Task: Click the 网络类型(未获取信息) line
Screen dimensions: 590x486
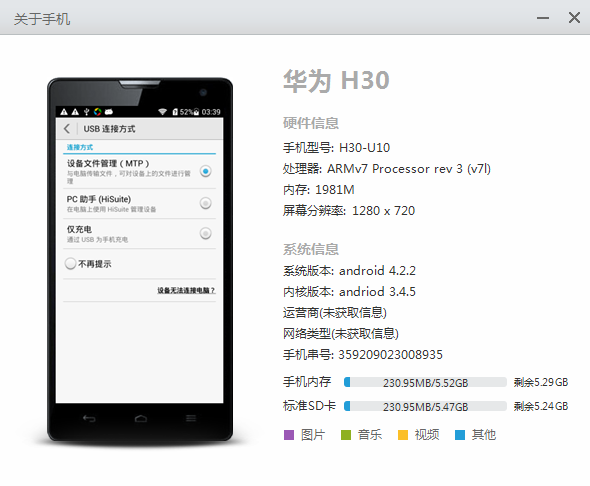Action: (341, 334)
